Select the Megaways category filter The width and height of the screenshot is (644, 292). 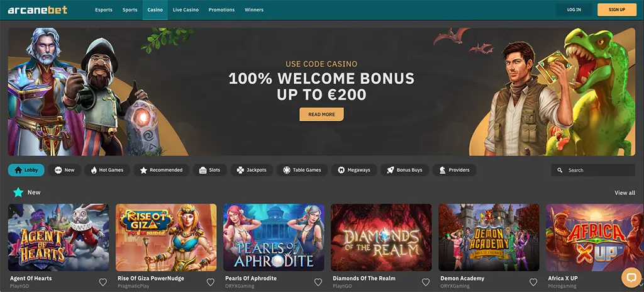pos(354,170)
